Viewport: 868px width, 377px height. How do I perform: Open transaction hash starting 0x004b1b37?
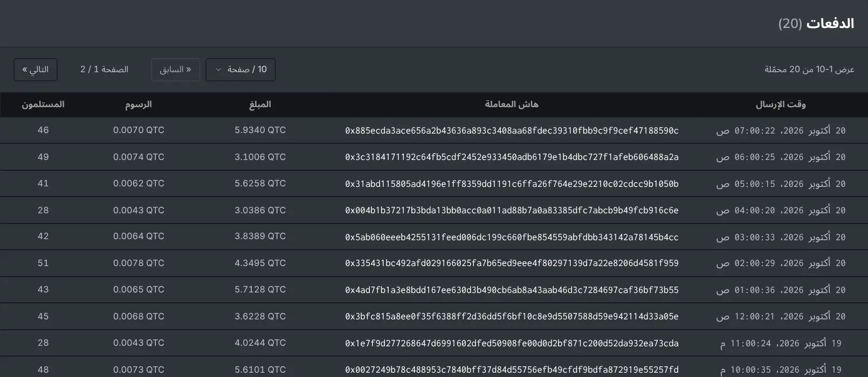point(512,210)
